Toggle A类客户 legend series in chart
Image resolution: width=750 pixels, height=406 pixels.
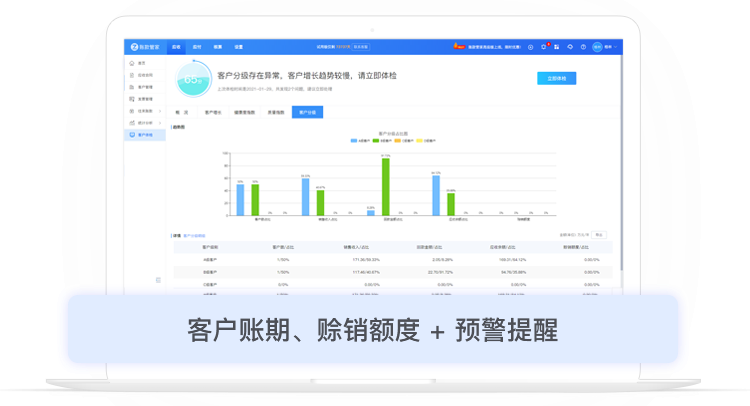[358, 141]
